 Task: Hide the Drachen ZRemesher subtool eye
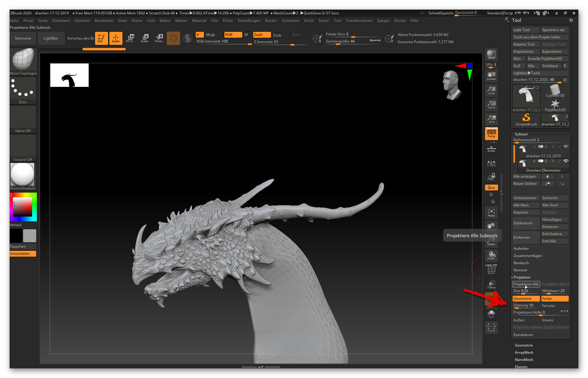(566, 161)
